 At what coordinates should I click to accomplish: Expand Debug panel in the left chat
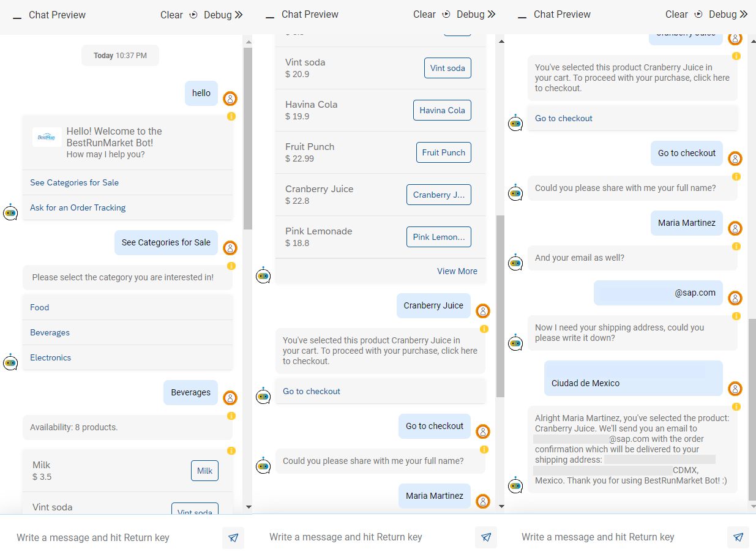point(223,15)
